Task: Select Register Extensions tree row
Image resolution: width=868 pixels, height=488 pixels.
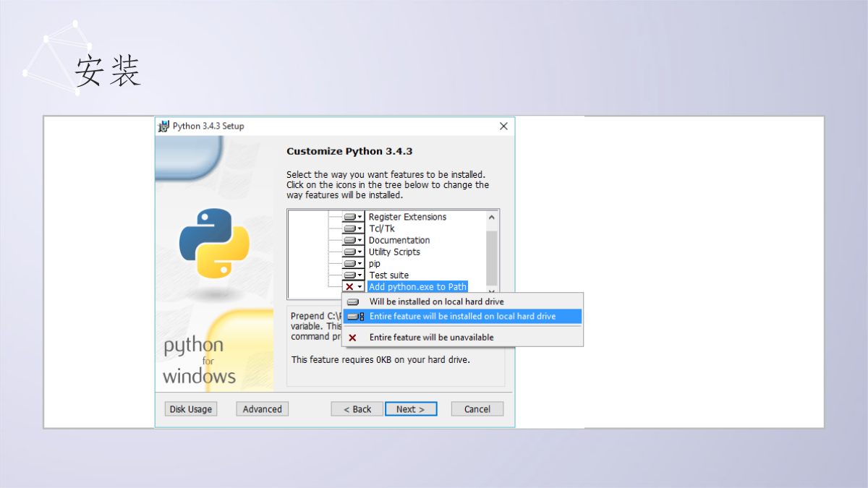Action: (407, 217)
